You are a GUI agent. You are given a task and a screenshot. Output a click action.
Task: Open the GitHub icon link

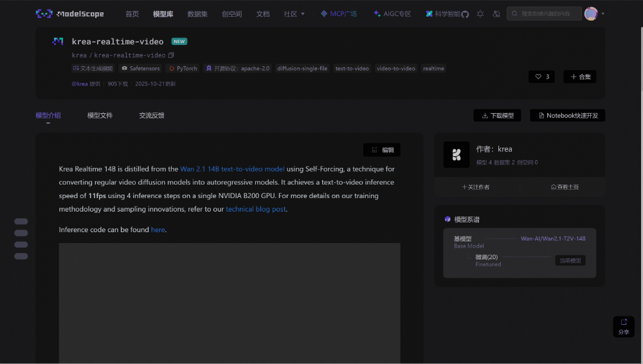(465, 14)
